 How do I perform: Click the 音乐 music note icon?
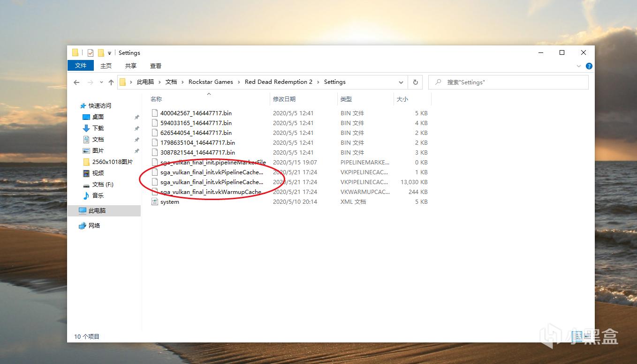(x=86, y=196)
